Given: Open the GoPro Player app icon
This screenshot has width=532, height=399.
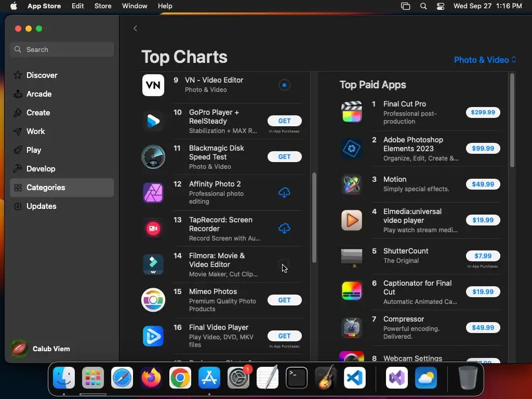Looking at the screenshot, I should pyautogui.click(x=153, y=121).
